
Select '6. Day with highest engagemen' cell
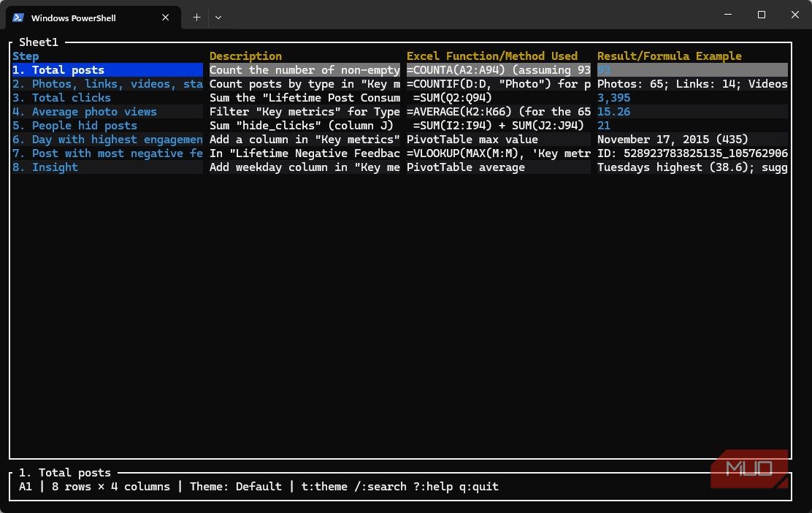107,140
